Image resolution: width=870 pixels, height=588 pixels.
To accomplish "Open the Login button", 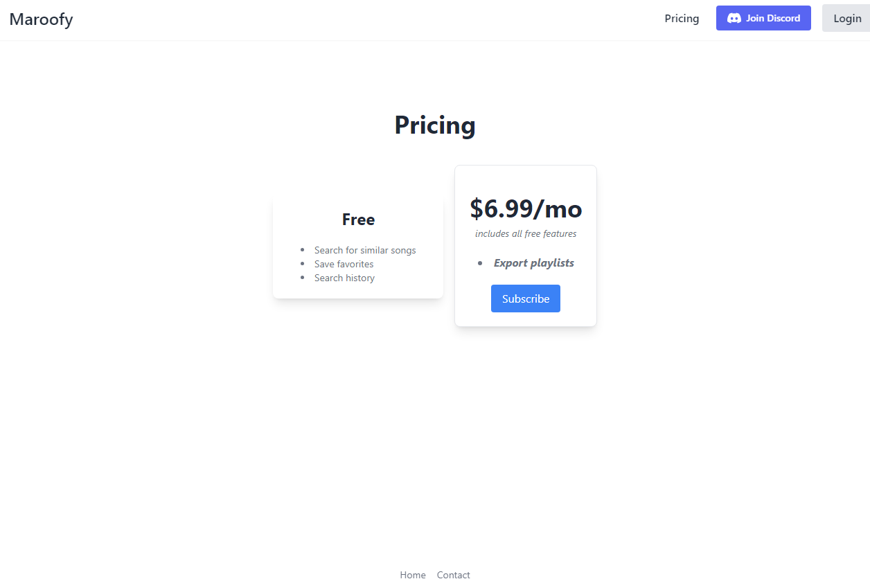I will click(x=846, y=18).
